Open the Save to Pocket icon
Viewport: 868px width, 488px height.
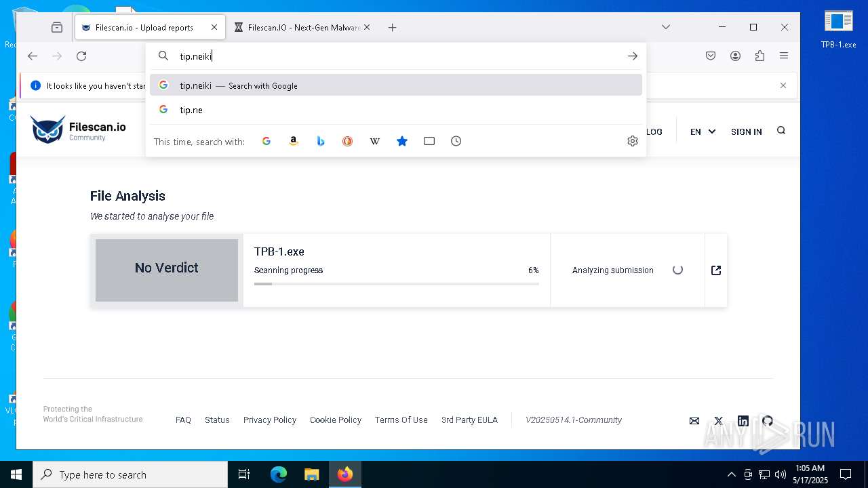click(x=711, y=56)
